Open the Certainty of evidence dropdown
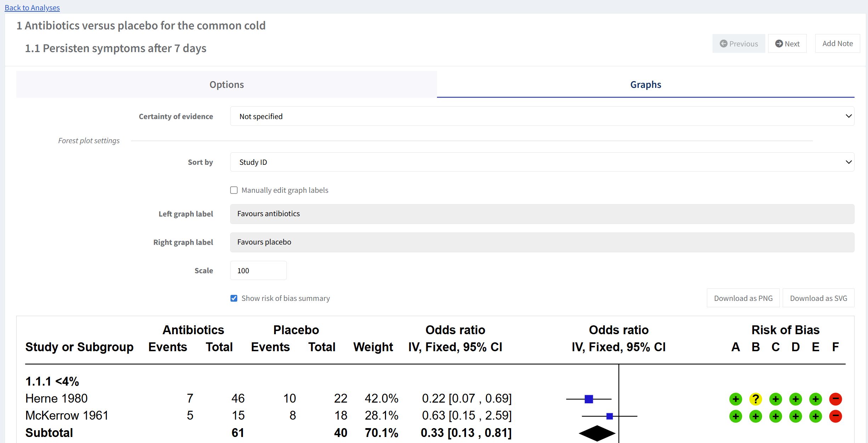This screenshot has height=443, width=868. pyautogui.click(x=542, y=116)
